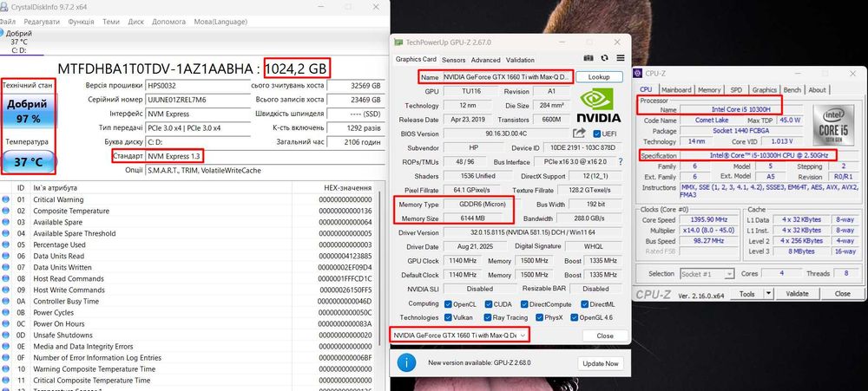Viewport: 868px width, 391px height.
Task: Switch to Sensors tab in GPU-Z
Action: pos(453,60)
